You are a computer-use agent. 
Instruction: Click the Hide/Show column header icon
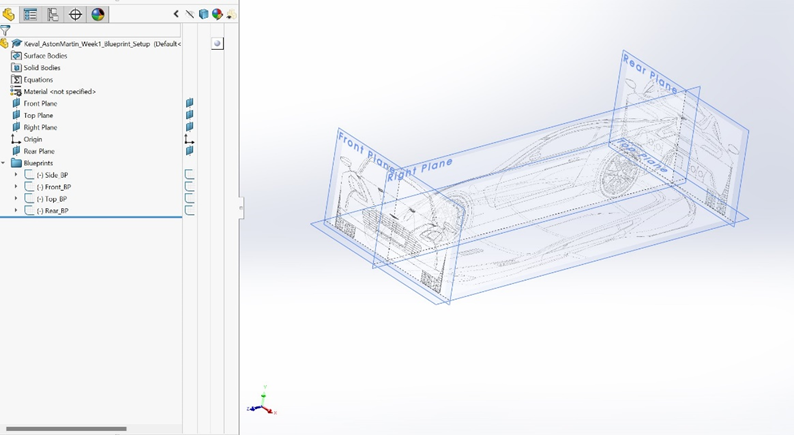(x=189, y=14)
